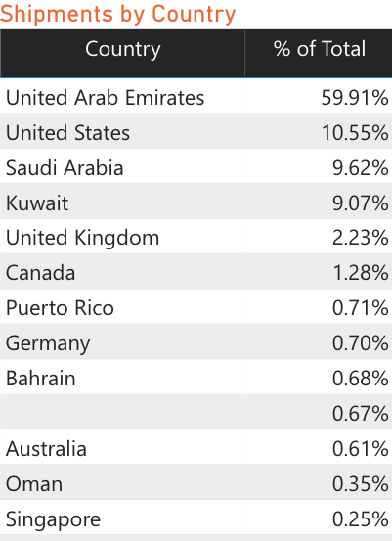Viewport: 392px width, 541px height.
Task: Select the 2.23% value cell
Action: [319, 238]
